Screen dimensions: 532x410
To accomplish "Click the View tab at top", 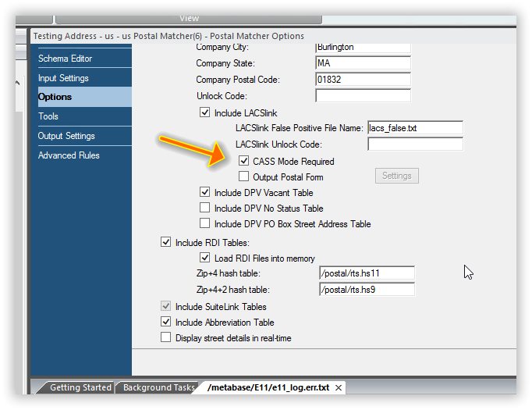I will [x=189, y=19].
